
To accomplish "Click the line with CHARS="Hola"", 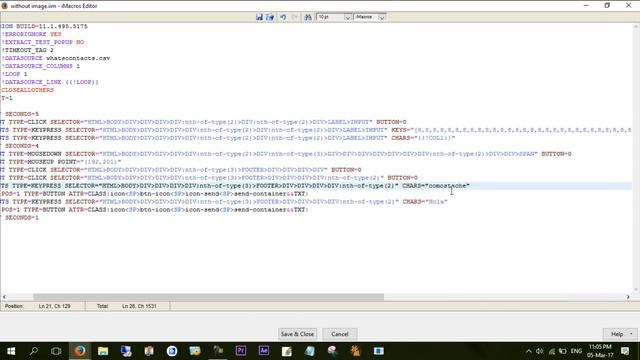I will 224,202.
